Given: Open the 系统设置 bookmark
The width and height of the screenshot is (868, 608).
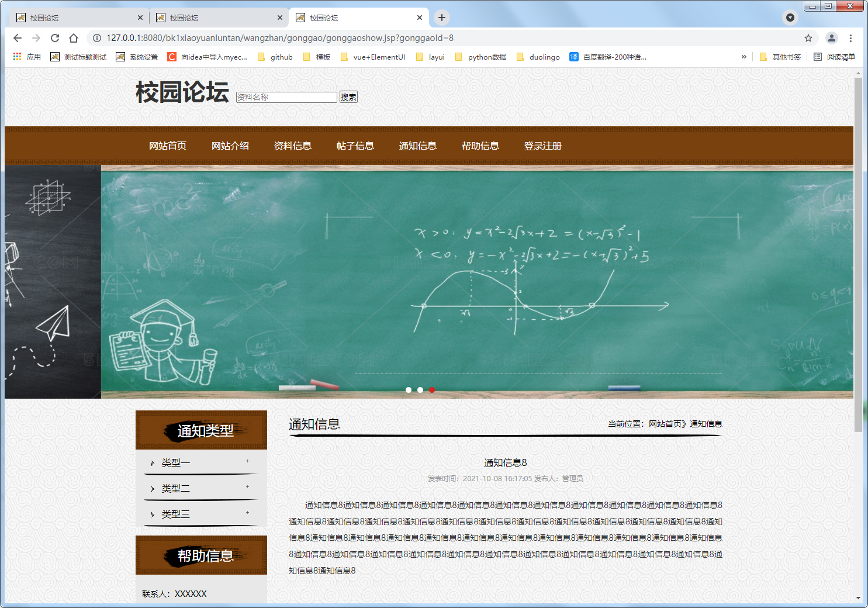Looking at the screenshot, I should (137, 57).
